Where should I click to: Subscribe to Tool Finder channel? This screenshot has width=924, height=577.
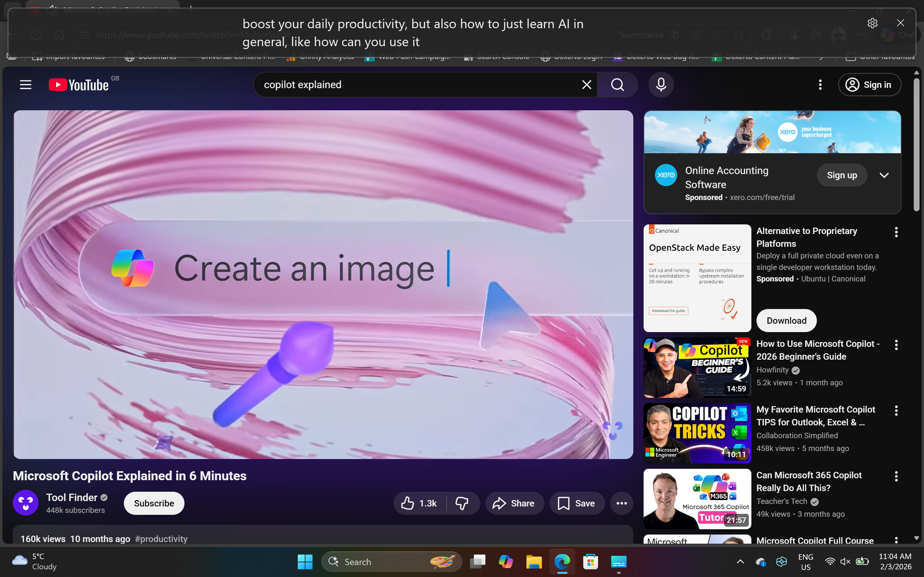tap(154, 503)
